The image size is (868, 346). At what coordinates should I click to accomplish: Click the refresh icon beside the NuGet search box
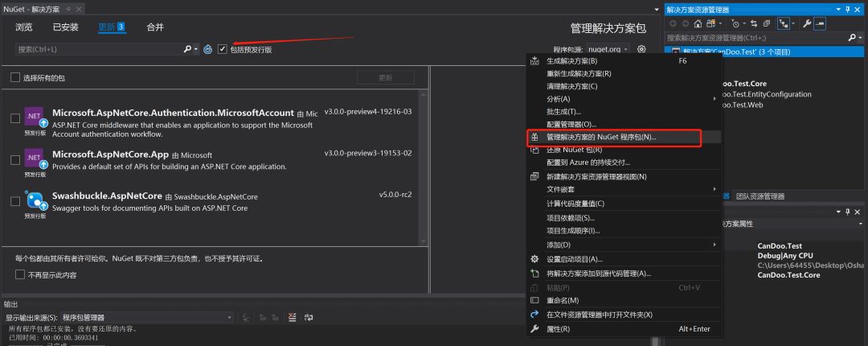207,49
